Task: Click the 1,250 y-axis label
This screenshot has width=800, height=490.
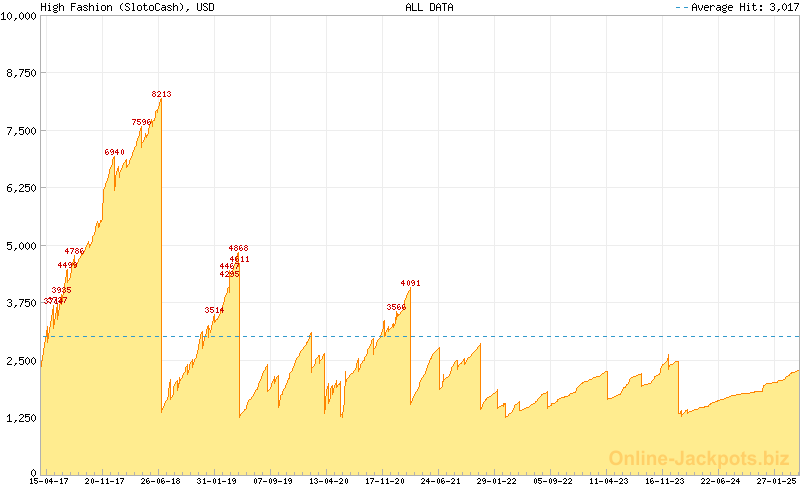Action: click(20, 418)
